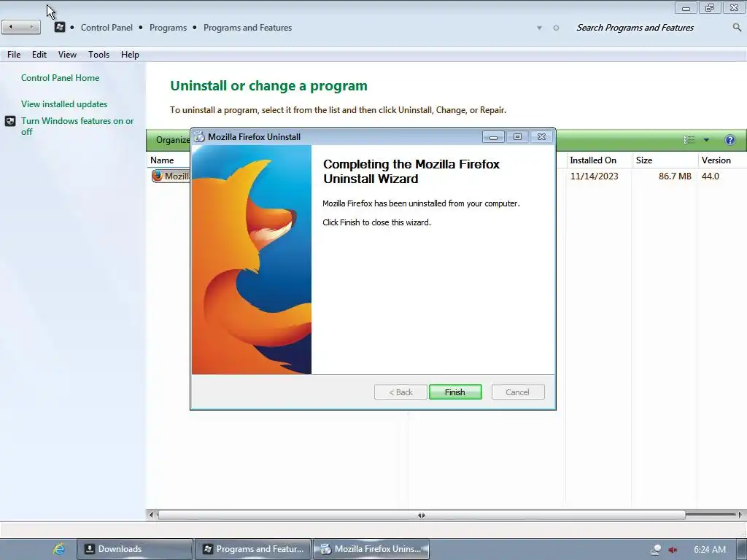Open Internet Explorer from the taskbar
Screen dimensions: 747x560
tap(59, 549)
